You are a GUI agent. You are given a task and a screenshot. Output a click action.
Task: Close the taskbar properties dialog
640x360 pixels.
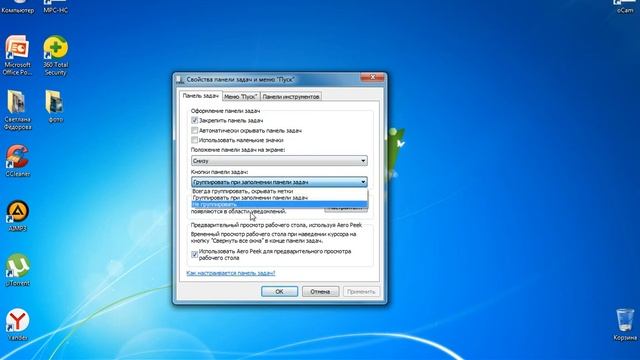(372, 78)
